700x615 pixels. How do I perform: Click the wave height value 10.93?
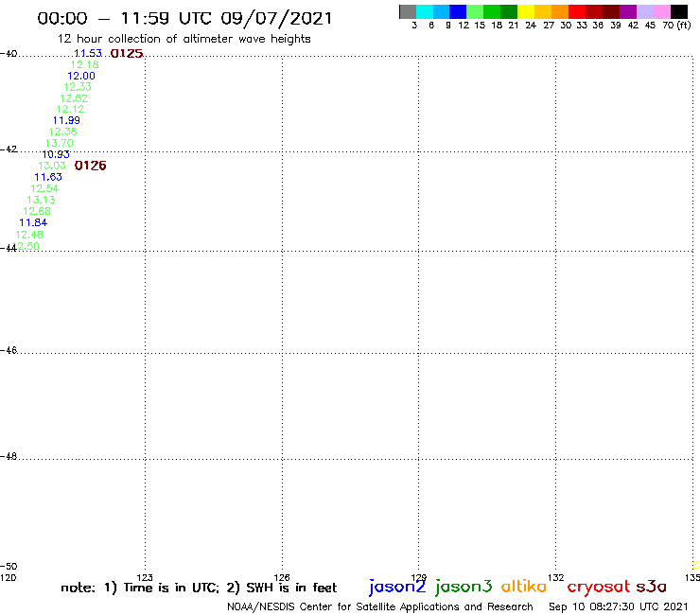(x=56, y=154)
